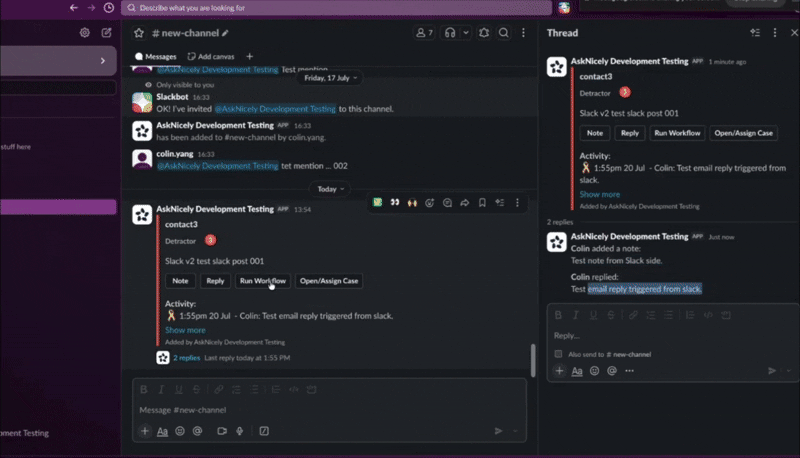Screen dimensions: 800x458
Task: Forward the message with the share arrow
Action: pos(465,202)
